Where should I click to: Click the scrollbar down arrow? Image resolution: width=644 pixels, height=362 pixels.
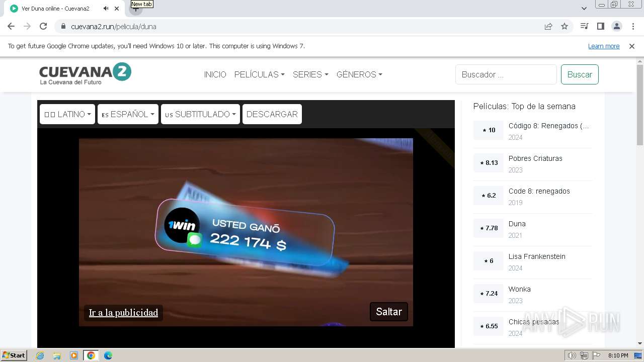[x=639, y=344]
